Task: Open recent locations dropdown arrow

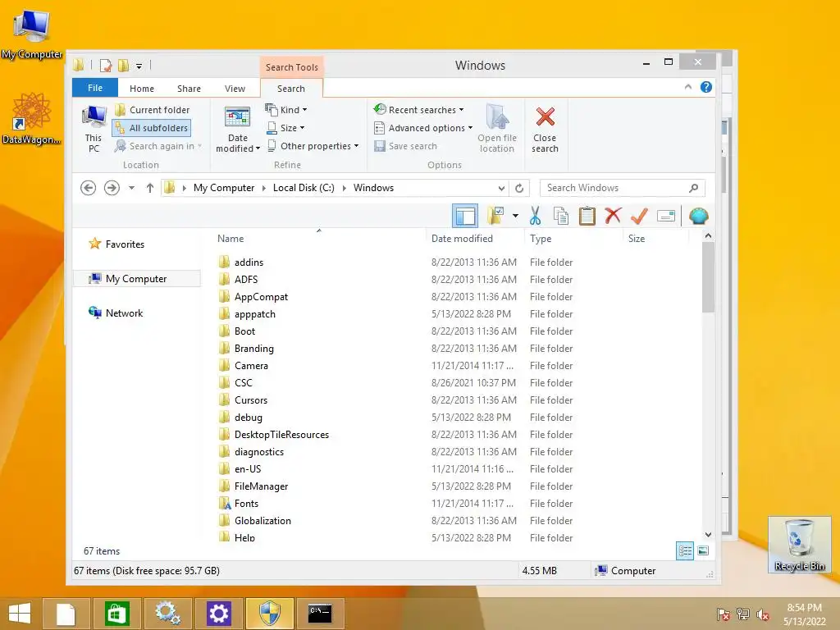Action: pyautogui.click(x=131, y=188)
